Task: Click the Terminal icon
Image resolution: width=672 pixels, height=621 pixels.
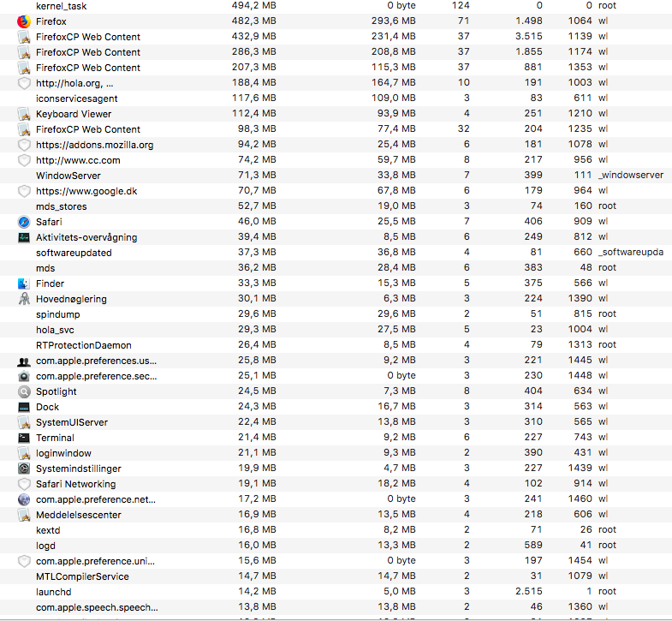Action: pyautogui.click(x=24, y=438)
